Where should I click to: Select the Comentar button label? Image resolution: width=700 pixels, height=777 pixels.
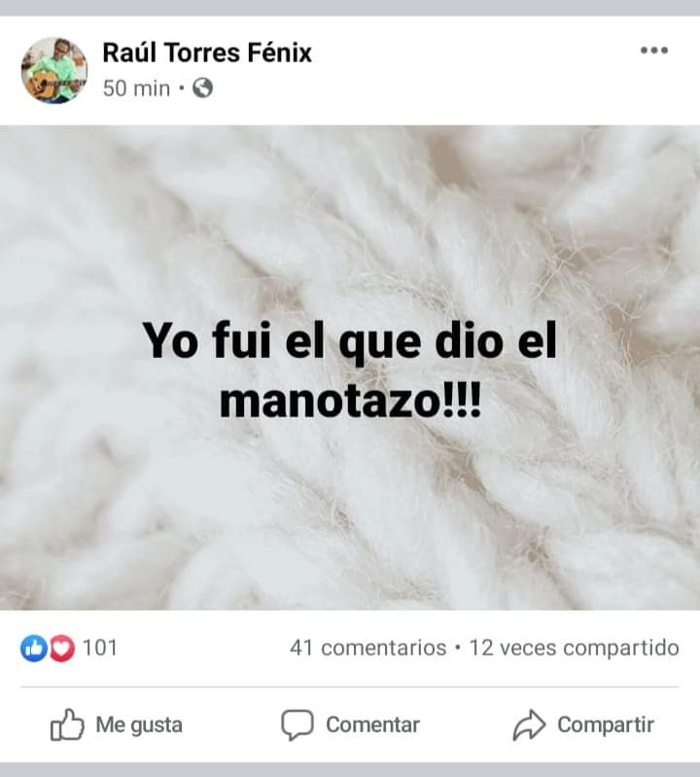372,724
